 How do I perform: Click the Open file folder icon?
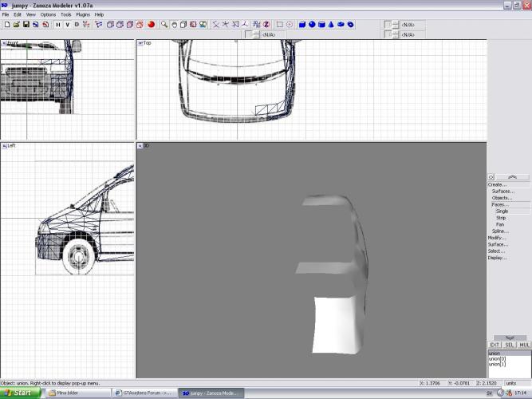pos(16,25)
